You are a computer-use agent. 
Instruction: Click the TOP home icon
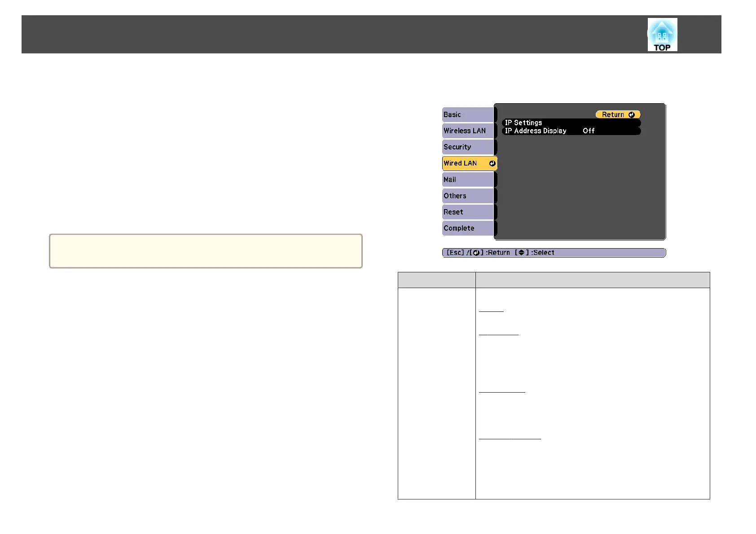[x=662, y=35]
